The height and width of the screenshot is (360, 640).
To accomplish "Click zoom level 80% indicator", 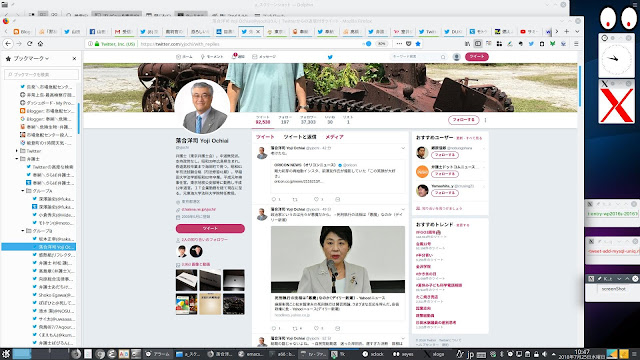I will 381,44.
